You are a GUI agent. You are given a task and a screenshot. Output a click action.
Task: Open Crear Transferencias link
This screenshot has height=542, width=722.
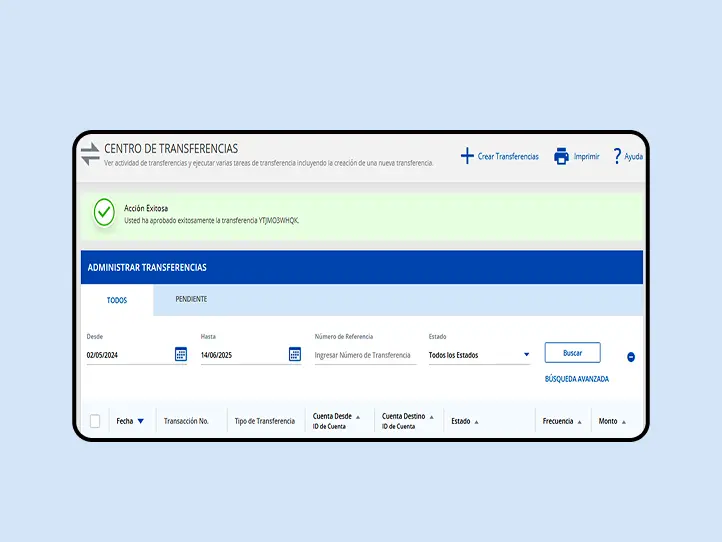tap(508, 157)
